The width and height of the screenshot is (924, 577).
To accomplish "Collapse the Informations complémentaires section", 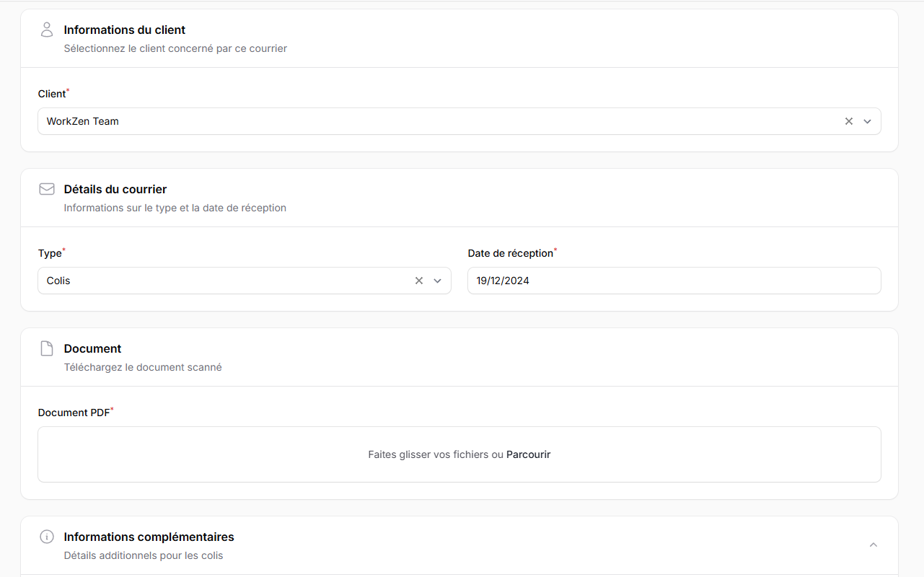I will click(x=873, y=545).
